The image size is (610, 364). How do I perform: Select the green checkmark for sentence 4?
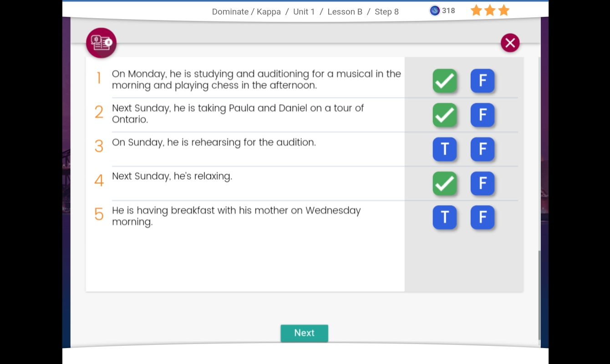click(x=444, y=183)
